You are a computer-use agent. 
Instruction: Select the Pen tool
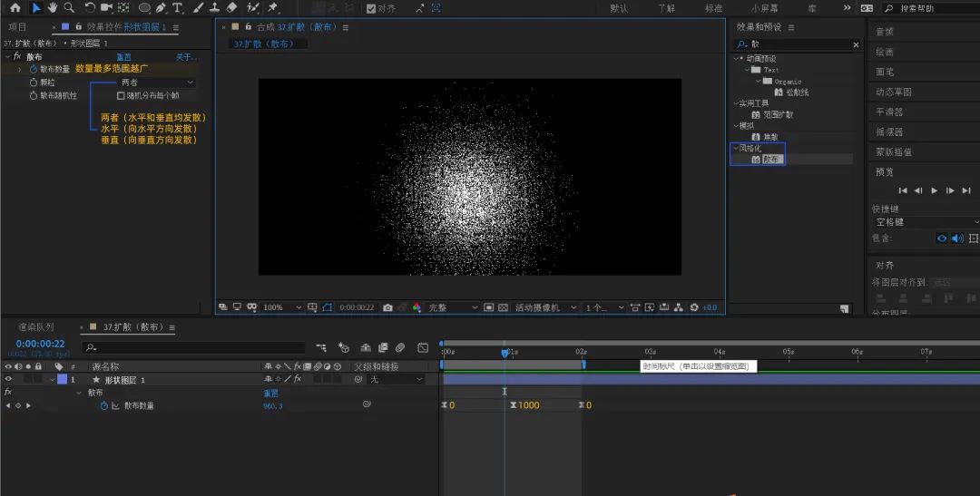pyautogui.click(x=162, y=8)
